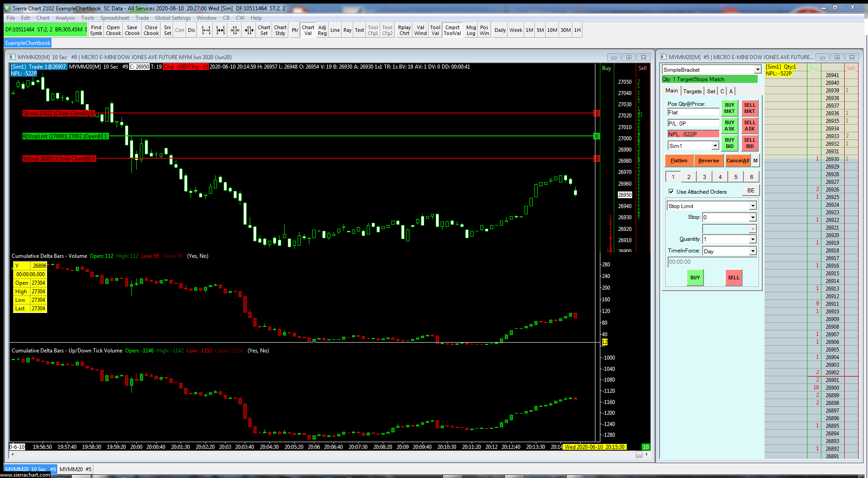Open Chart Studies toolbar button
This screenshot has height=478, width=868.
point(280,30)
